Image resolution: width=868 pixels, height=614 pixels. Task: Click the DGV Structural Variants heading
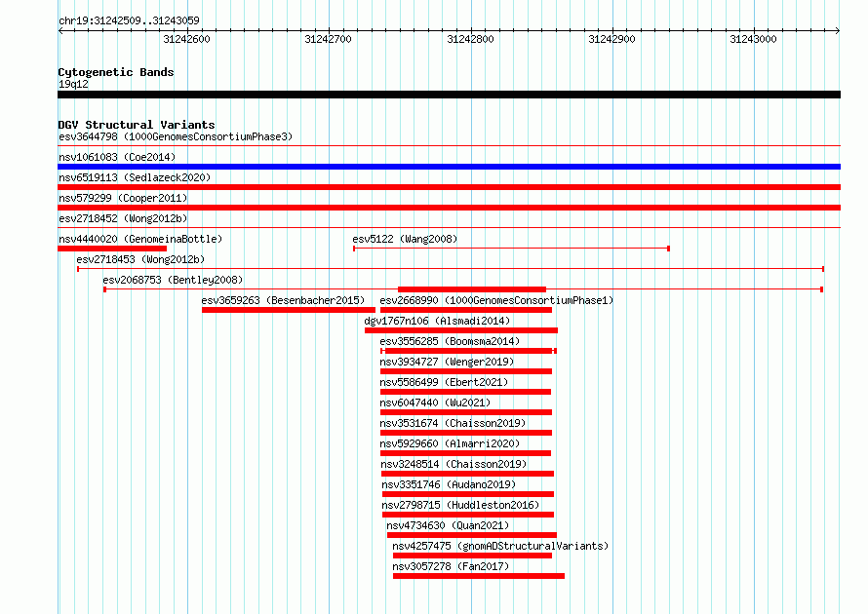pos(137,125)
